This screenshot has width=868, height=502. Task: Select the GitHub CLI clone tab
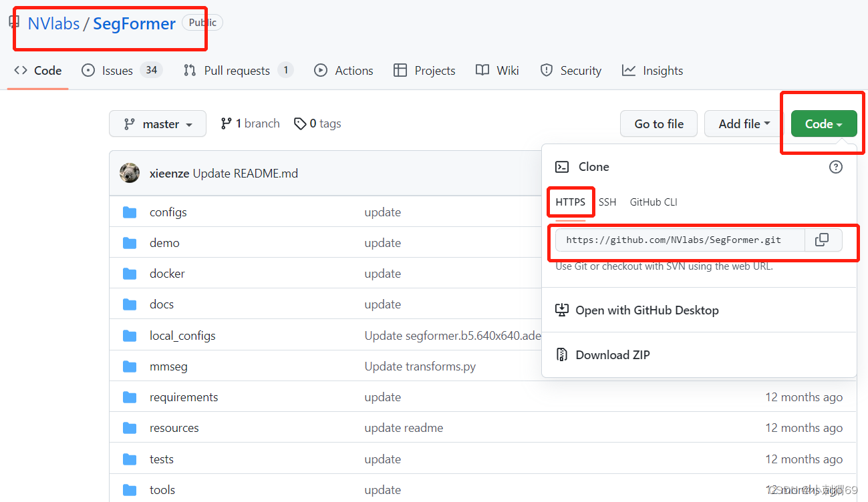[x=654, y=202]
